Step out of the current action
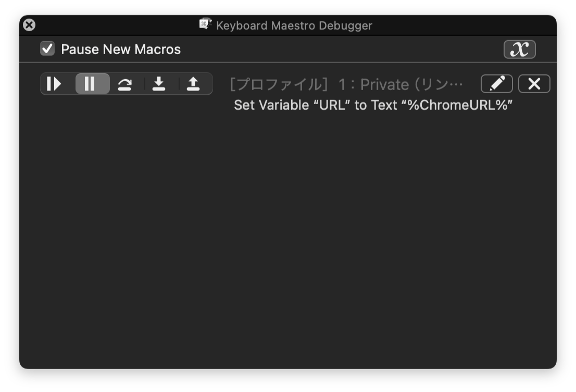Viewport: 576px width, 392px height. [x=193, y=84]
